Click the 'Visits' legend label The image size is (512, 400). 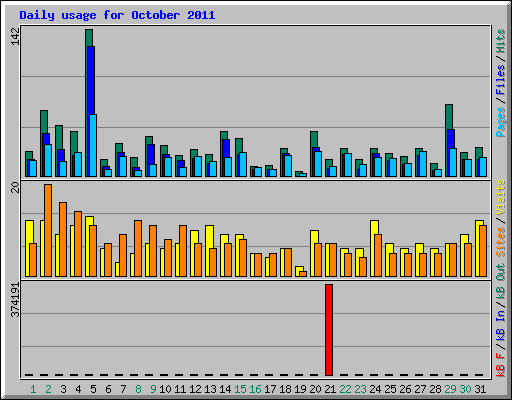click(x=500, y=197)
